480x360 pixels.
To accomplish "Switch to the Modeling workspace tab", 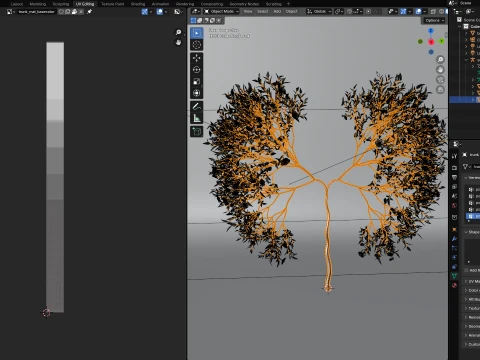I will (x=38, y=4).
